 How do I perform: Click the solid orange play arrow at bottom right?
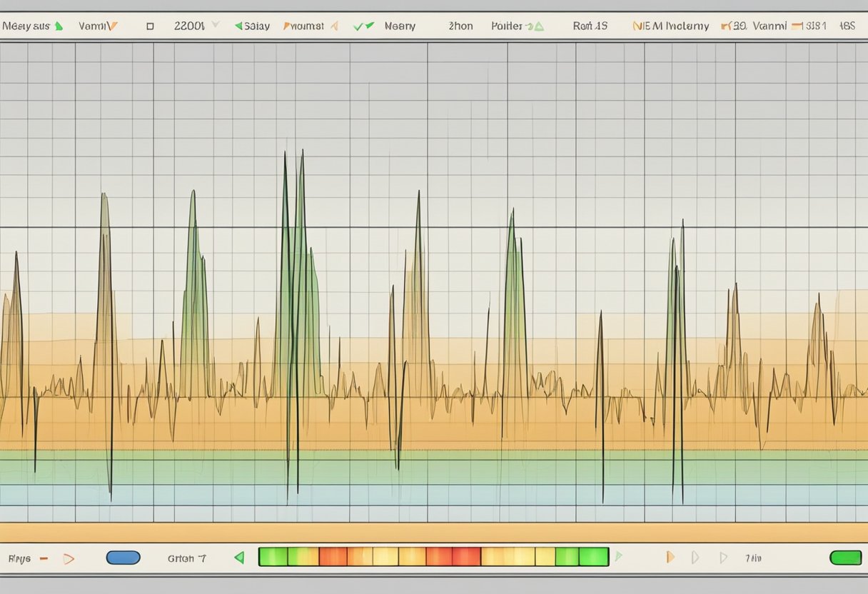[670, 557]
